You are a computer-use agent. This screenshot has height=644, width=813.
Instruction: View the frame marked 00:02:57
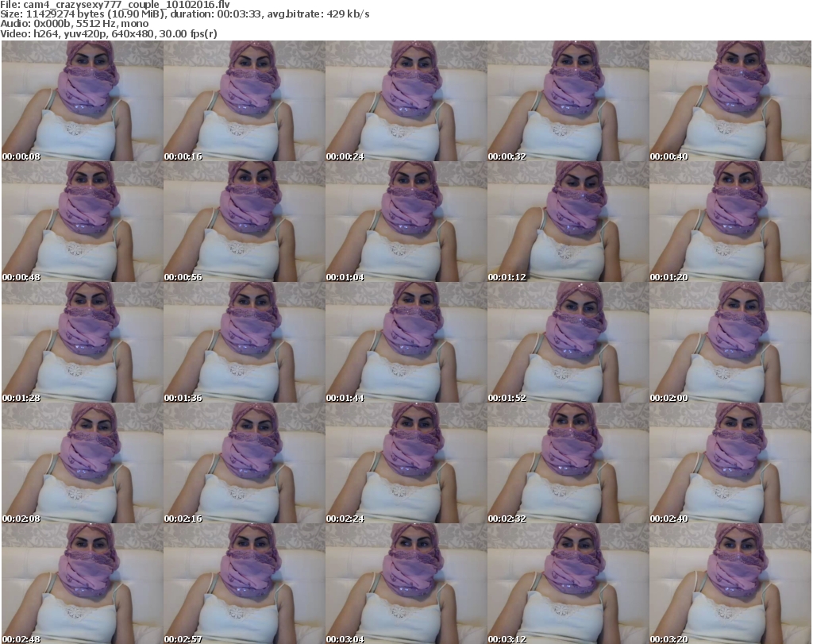tap(245, 584)
